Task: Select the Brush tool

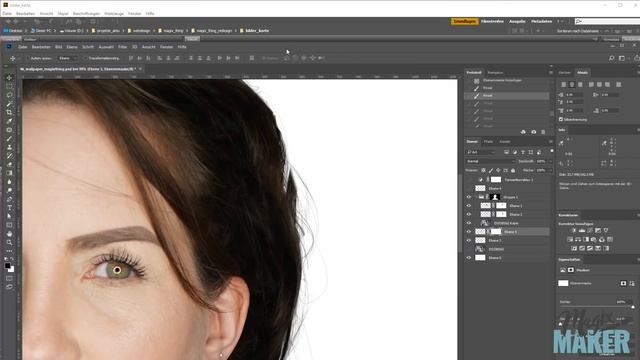Action: pos(9,138)
